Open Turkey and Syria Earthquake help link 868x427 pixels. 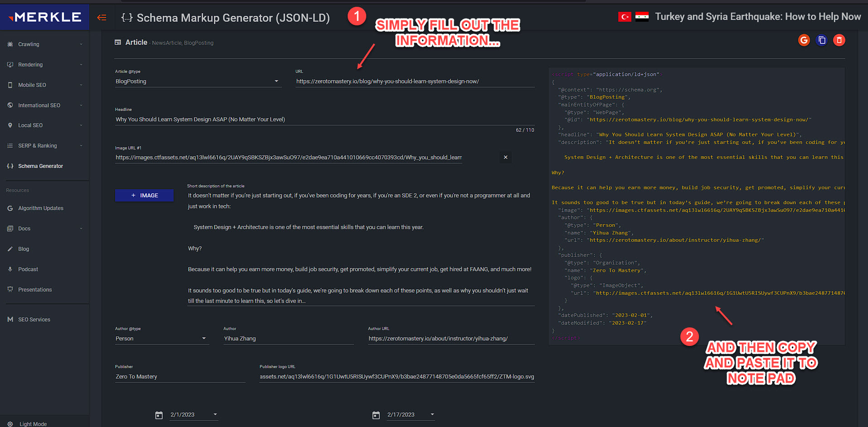point(757,17)
